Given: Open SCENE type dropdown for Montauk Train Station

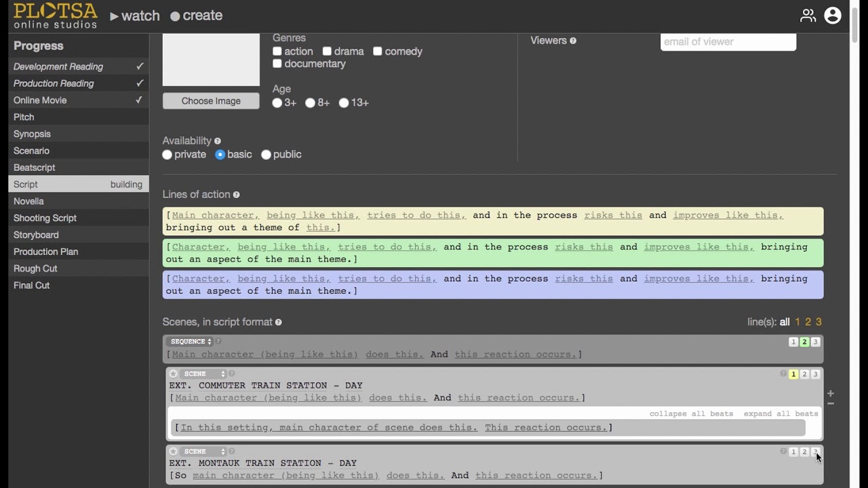Looking at the screenshot, I should point(203,451).
